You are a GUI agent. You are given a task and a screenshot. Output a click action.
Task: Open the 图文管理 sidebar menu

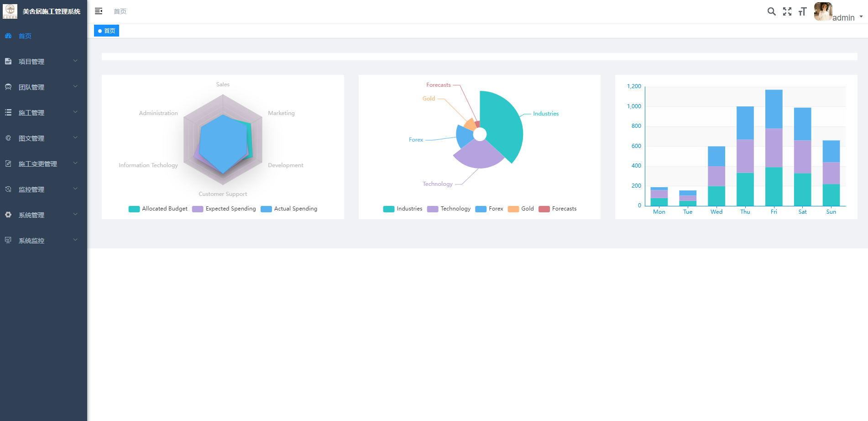pyautogui.click(x=43, y=138)
